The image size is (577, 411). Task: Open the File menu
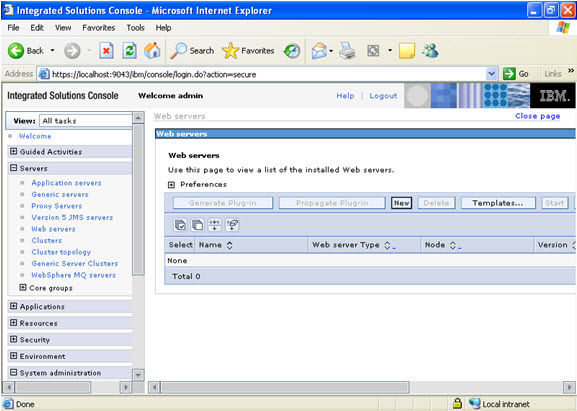[x=13, y=28]
